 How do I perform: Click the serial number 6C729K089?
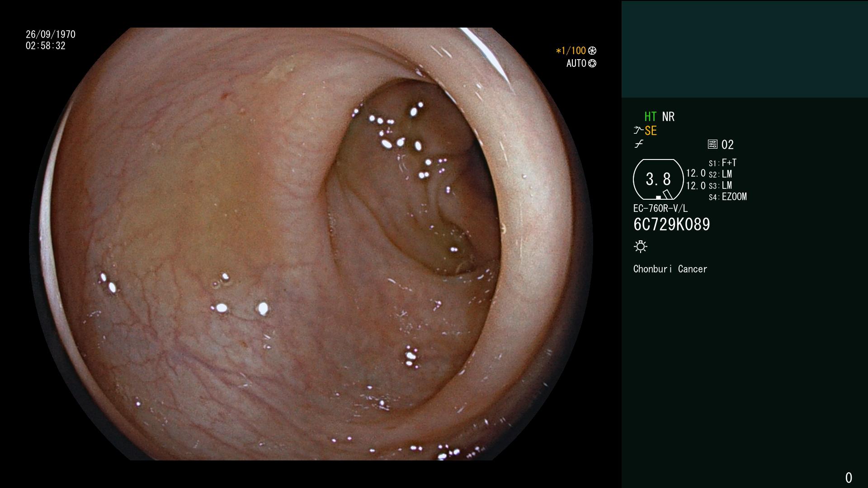(672, 225)
